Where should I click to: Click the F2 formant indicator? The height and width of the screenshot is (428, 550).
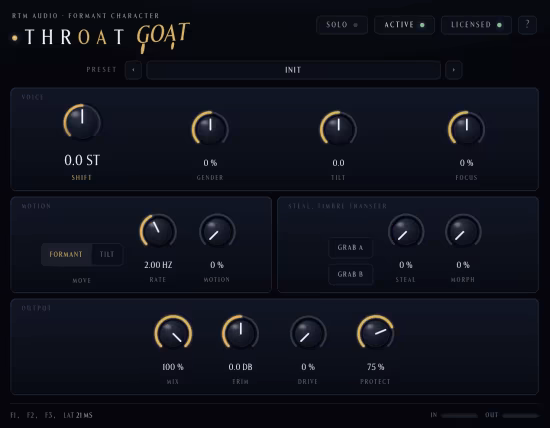pos(32,415)
